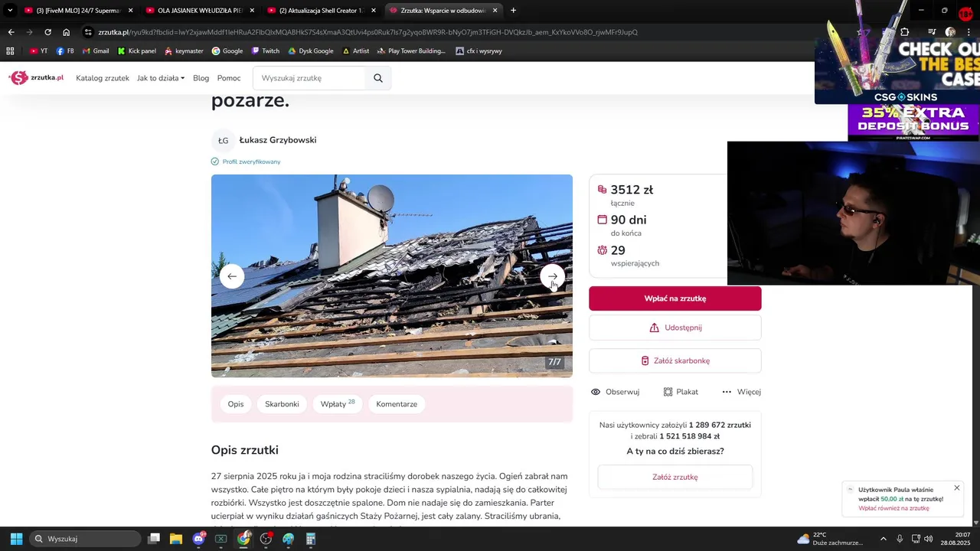Close the Zrzutka: Wsparcie w odbudowie tab
This screenshot has width=980, height=551.
[495, 10]
